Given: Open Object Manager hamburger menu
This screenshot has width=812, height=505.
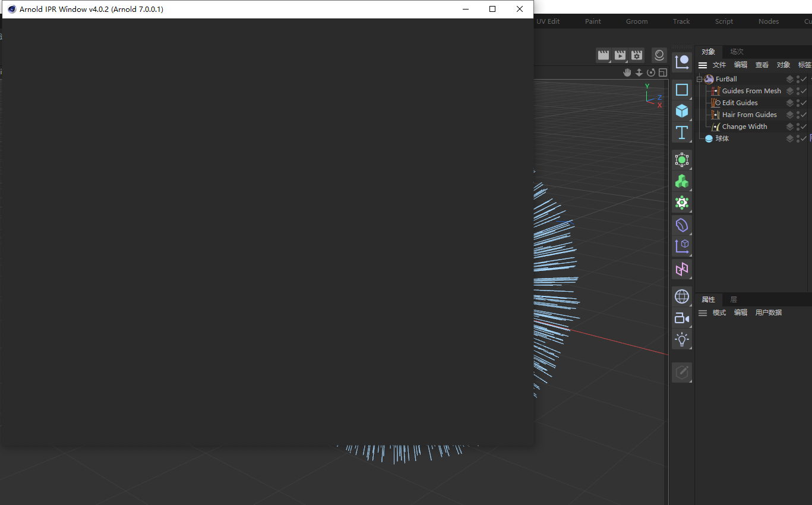Looking at the screenshot, I should click(x=703, y=65).
